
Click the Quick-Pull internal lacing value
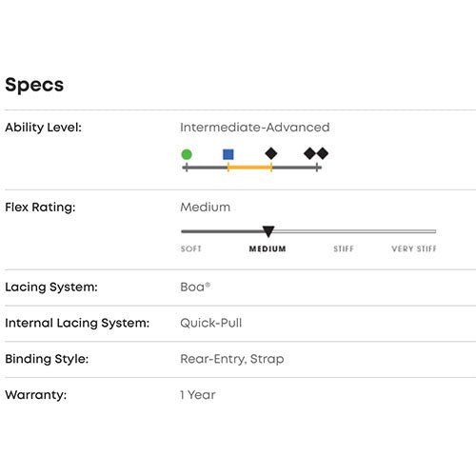pos(211,323)
